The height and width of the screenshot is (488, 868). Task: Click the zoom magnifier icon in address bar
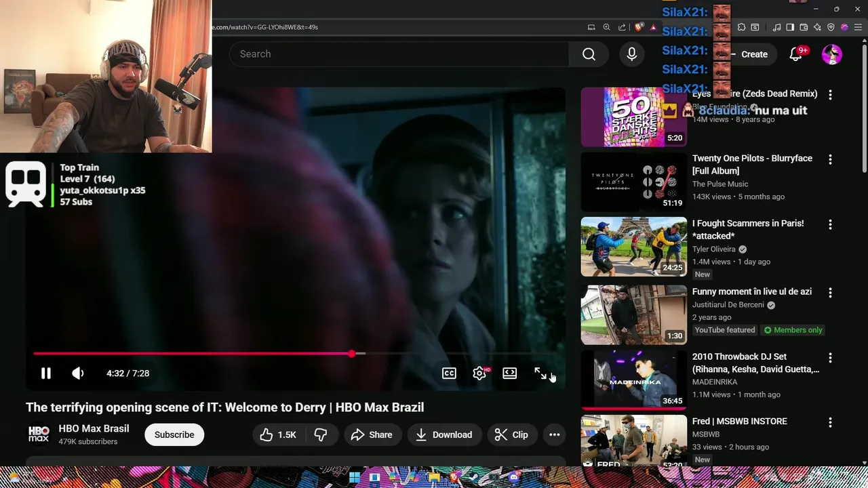pyautogui.click(x=607, y=27)
